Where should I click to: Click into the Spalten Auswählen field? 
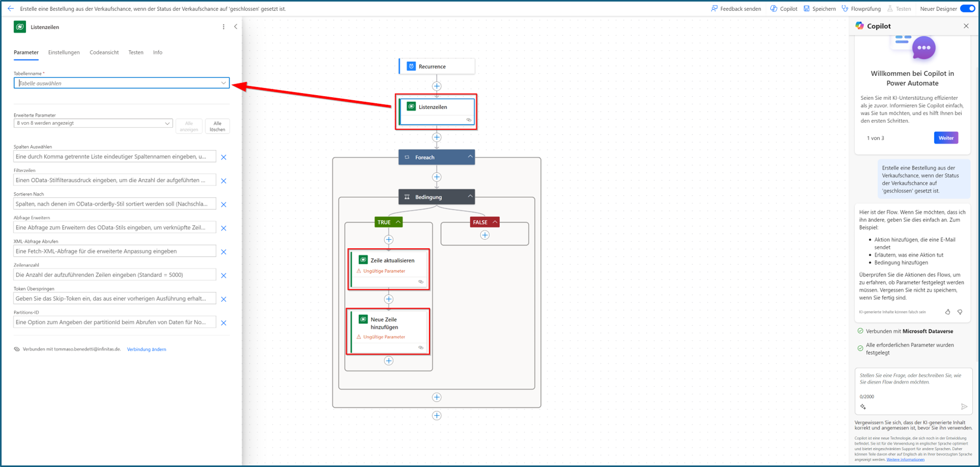[x=114, y=156]
